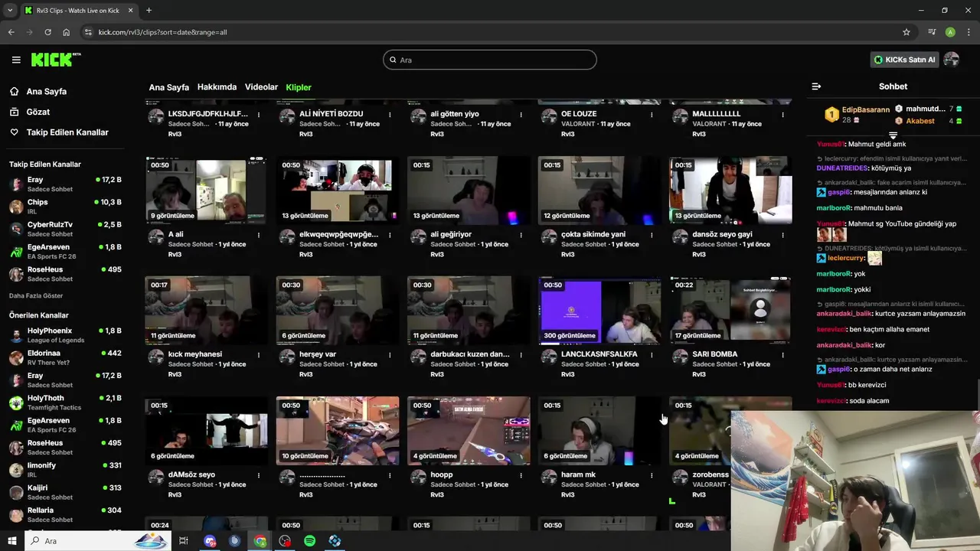This screenshot has height=551, width=980.
Task: Go back in browser history
Action: tap(11, 32)
